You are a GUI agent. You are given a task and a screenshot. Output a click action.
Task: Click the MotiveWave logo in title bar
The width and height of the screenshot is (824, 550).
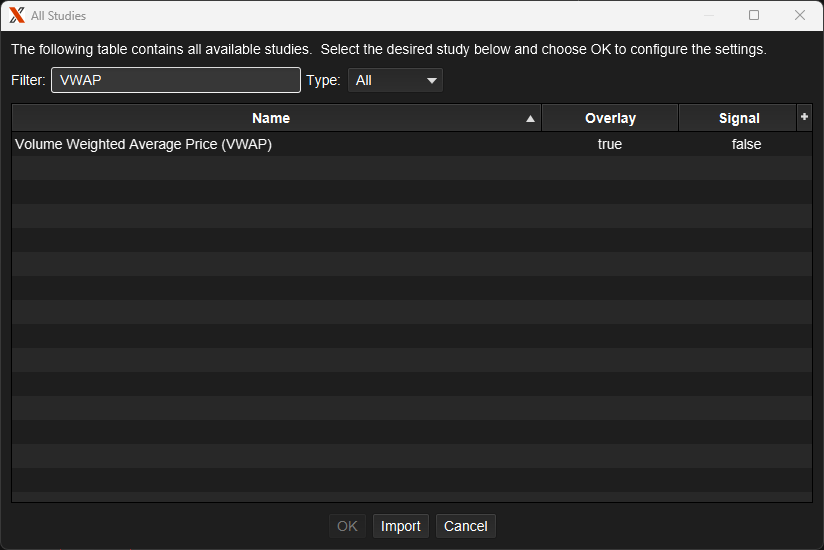point(16,15)
